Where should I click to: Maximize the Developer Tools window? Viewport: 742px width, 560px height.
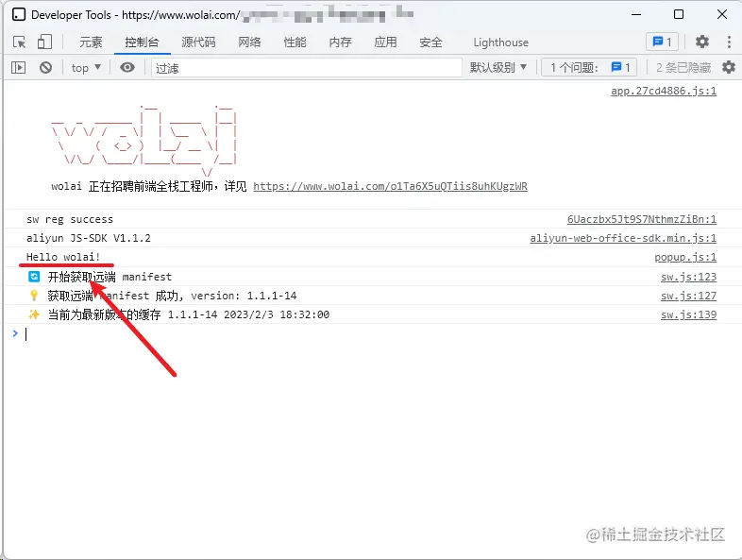pos(679,14)
